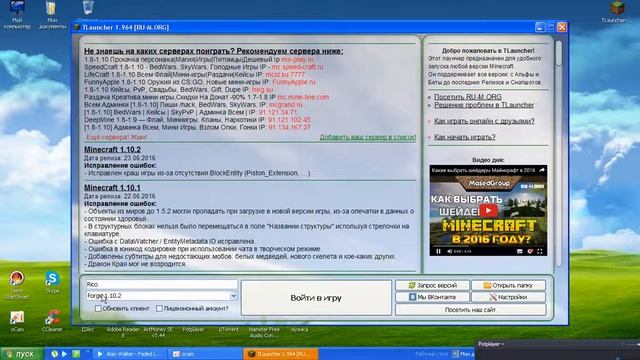Image resolution: width=640 pixels, height=360 pixels.
Task: Open video settings gear icon
Action: [x=530, y=251]
